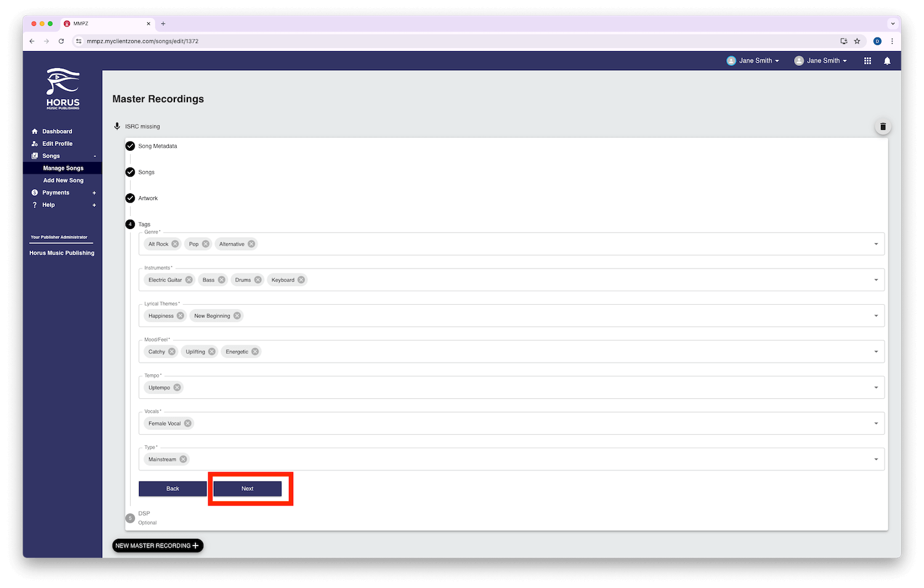Screen dimensions: 924x588
Task: Click the Payments sidebar icon
Action: (35, 192)
